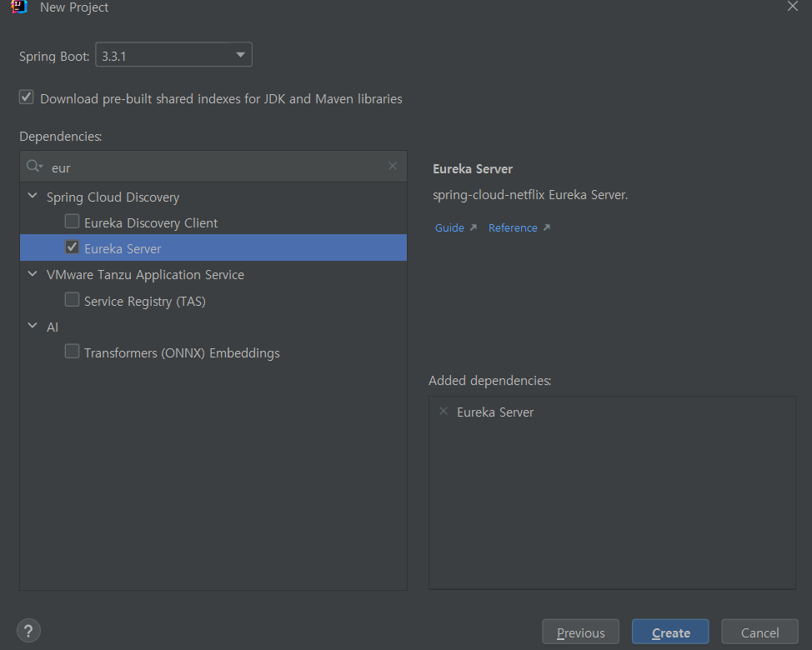Click the IntelliJ IDEA logo icon
812x650 pixels.
(x=18, y=7)
